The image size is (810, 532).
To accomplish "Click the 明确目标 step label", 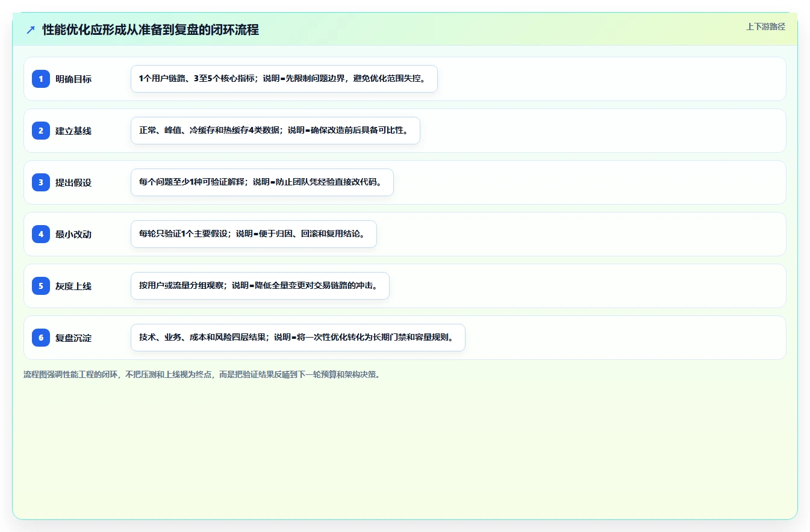I will (x=73, y=79).
